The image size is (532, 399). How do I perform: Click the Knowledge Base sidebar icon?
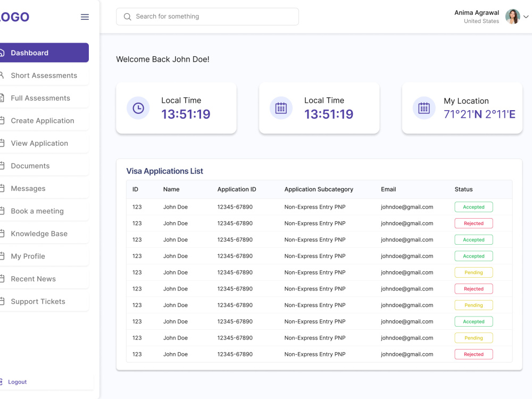[x=2, y=234]
